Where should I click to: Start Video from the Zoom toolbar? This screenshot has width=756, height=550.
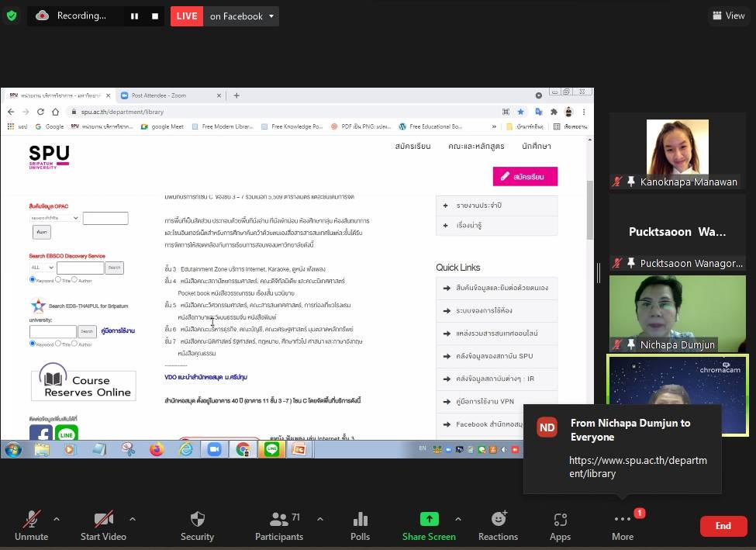click(x=103, y=526)
